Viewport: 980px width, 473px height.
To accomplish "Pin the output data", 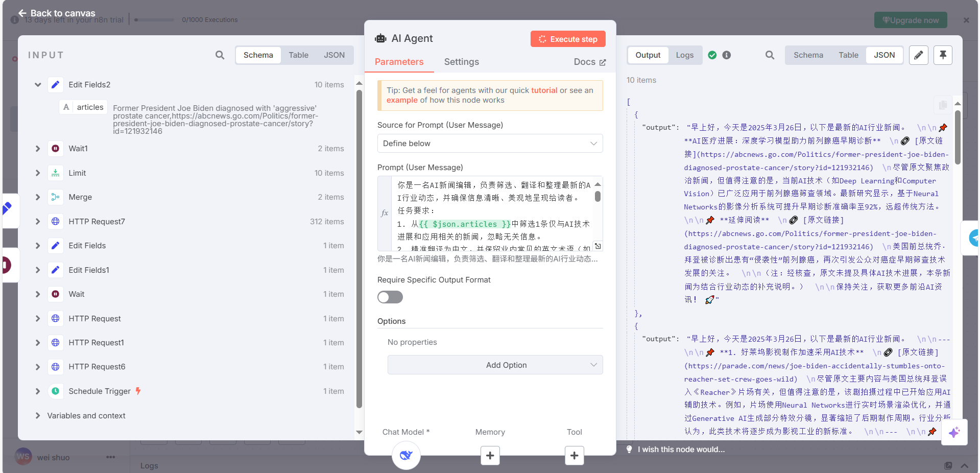I will click(943, 55).
